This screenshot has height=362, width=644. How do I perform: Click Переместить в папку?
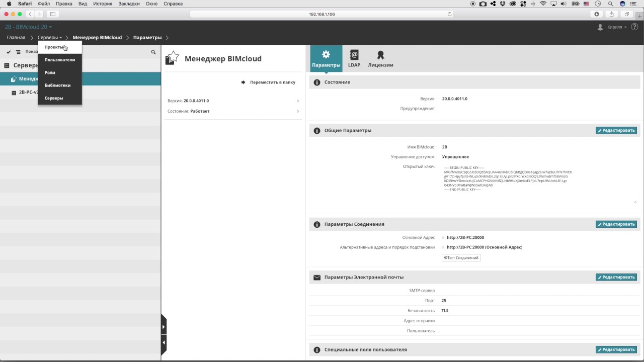(x=268, y=82)
